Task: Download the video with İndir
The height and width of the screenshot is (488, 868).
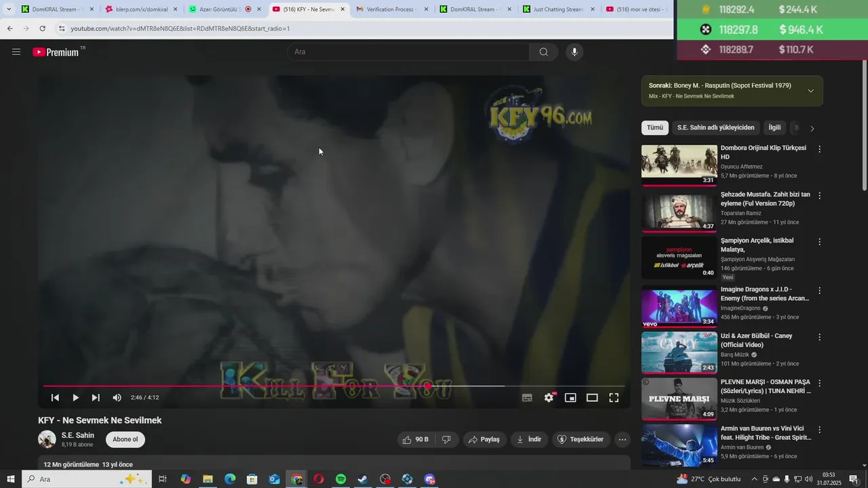Action: pyautogui.click(x=529, y=440)
